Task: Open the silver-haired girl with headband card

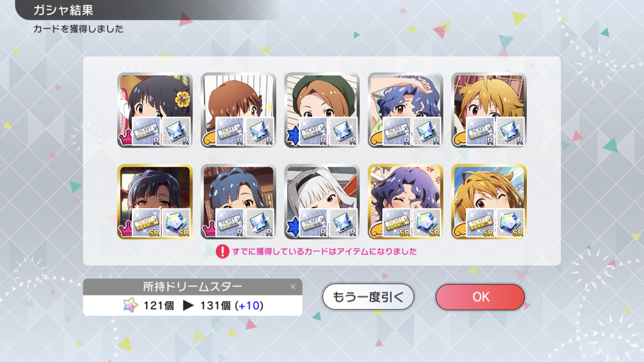Action: [322, 202]
